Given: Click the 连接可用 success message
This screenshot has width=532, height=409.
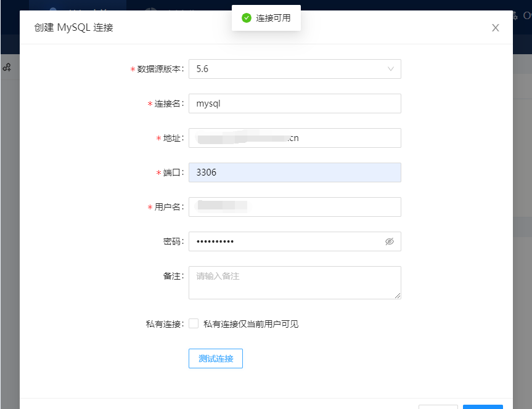Looking at the screenshot, I should coord(273,18).
